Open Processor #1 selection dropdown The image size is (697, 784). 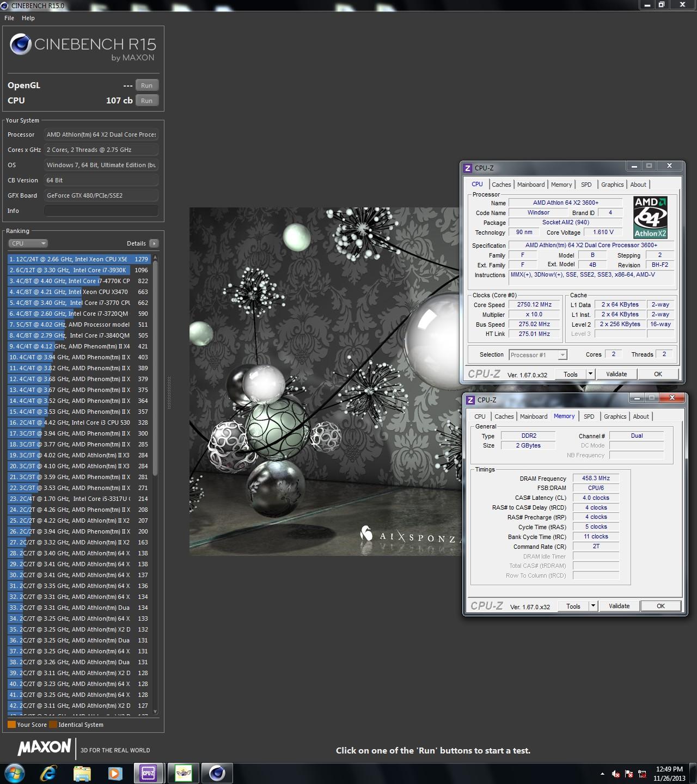[x=538, y=355]
